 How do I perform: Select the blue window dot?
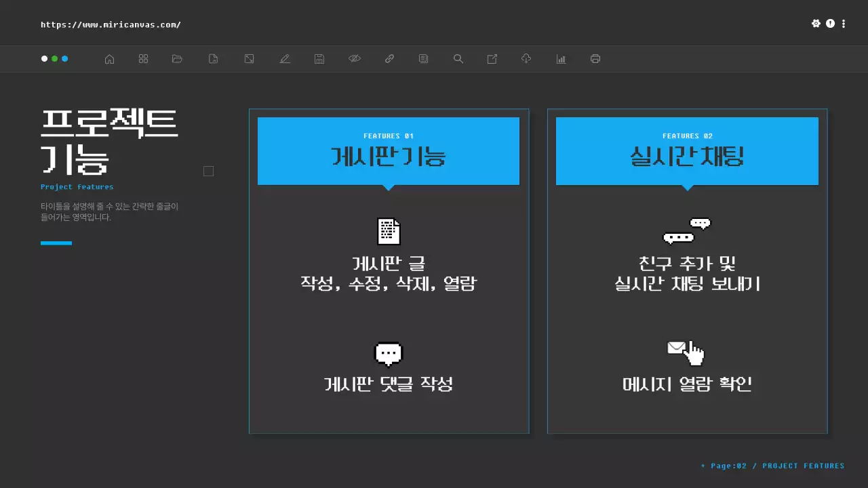click(x=65, y=59)
